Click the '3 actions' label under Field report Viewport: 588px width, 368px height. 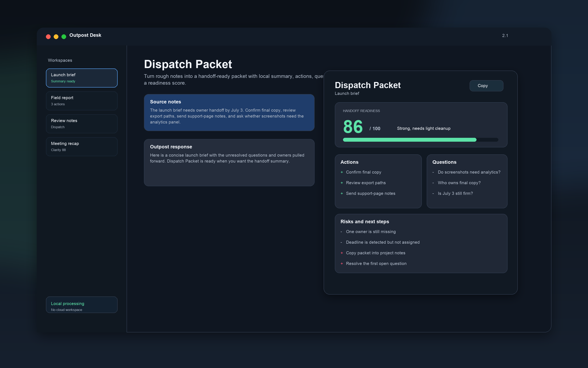[x=58, y=104]
